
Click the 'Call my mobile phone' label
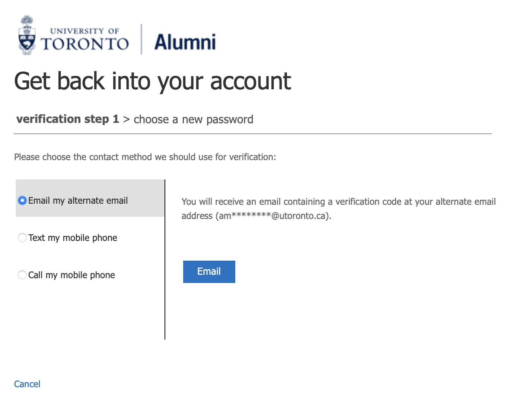tap(71, 275)
